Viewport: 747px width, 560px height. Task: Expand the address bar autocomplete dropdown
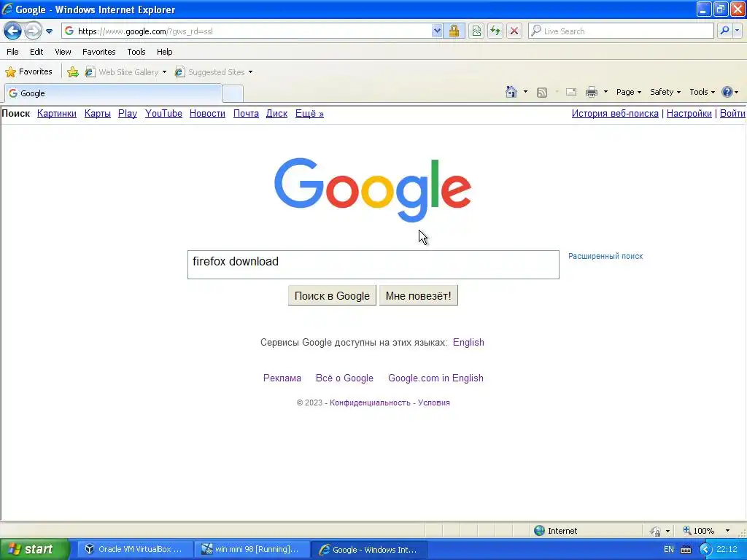point(437,31)
